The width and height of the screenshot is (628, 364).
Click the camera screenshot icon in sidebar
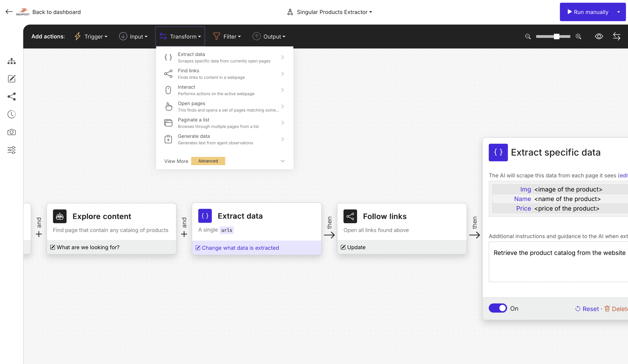tap(11, 132)
